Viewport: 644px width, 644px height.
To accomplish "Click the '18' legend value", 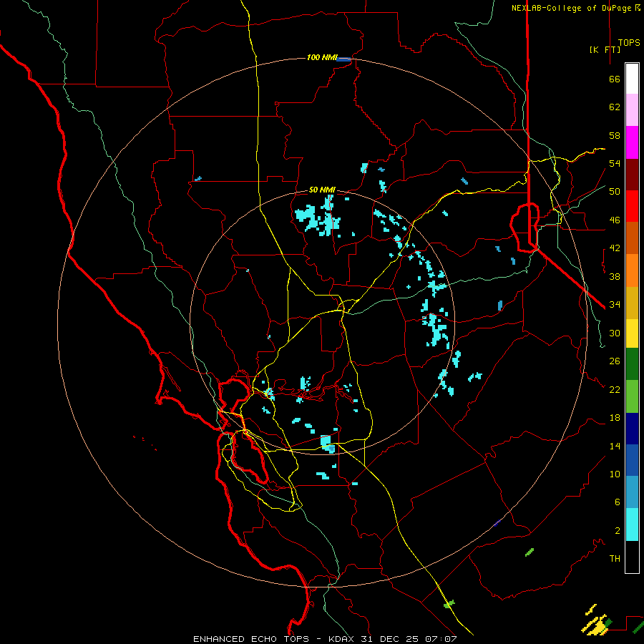I will point(615,418).
